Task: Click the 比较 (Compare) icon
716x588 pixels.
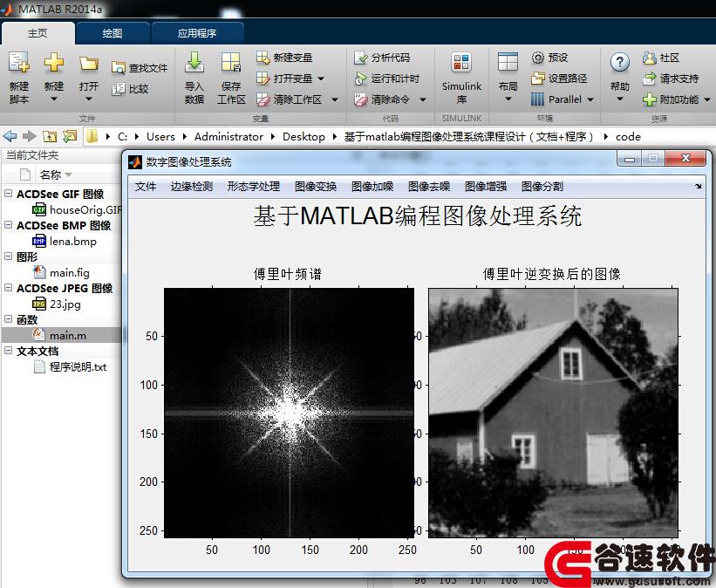Action: 119,89
